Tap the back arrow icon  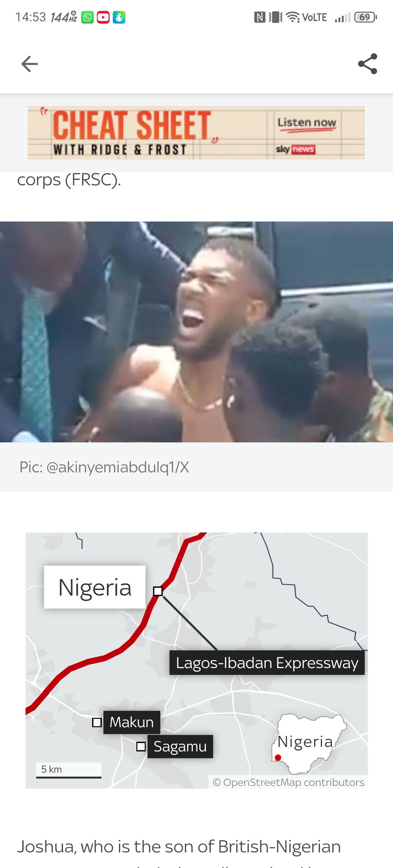[x=29, y=64]
